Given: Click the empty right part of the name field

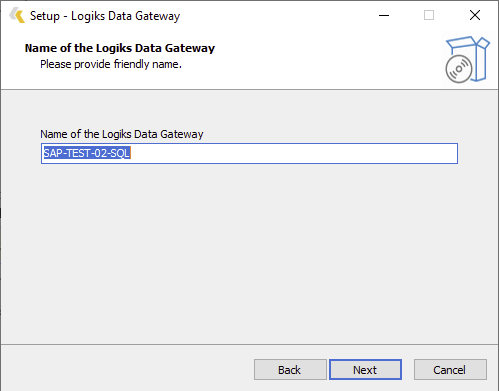Looking at the screenshot, I should coord(293,153).
